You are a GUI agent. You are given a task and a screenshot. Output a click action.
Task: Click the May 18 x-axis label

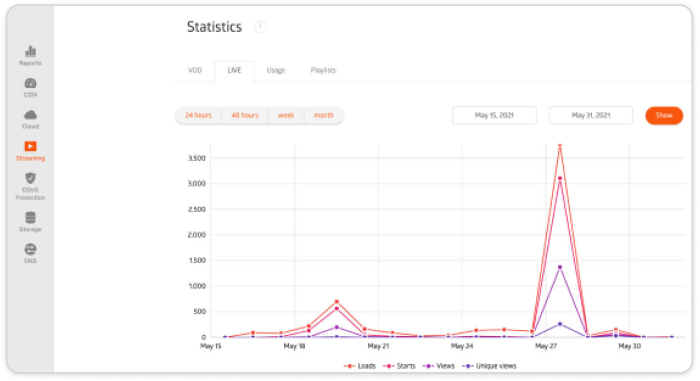click(x=294, y=346)
